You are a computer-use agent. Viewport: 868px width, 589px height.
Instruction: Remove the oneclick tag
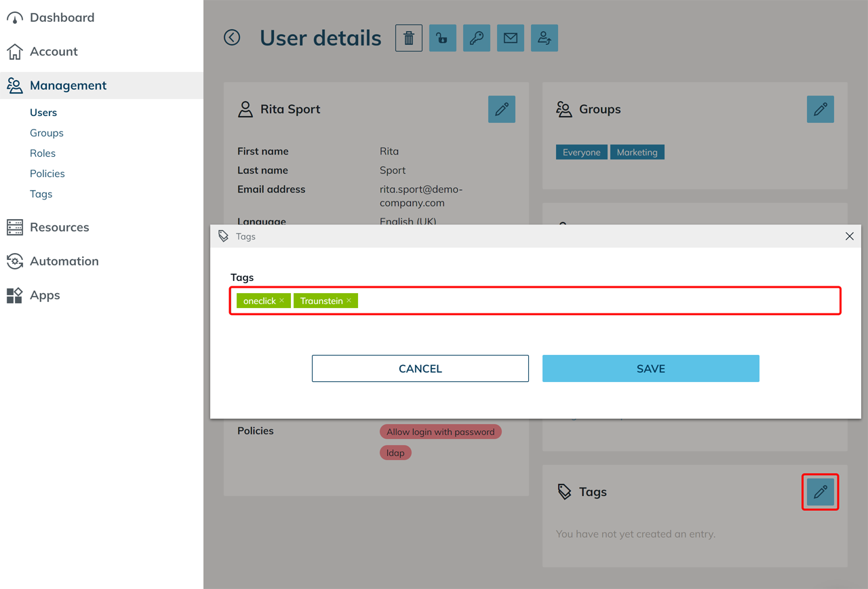click(x=282, y=301)
